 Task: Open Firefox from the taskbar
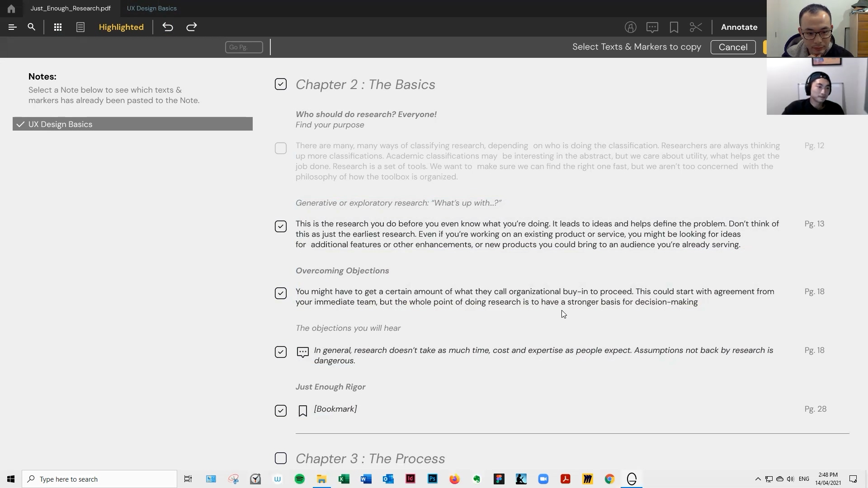[x=455, y=479]
